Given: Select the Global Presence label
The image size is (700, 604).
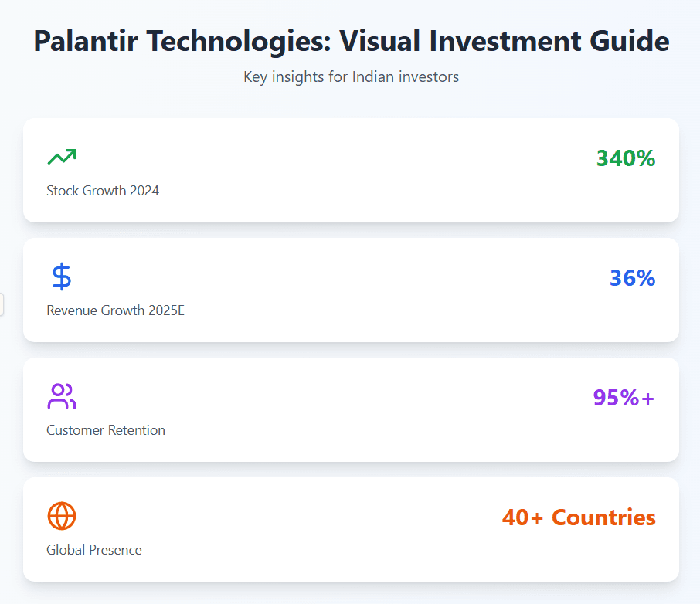Looking at the screenshot, I should tap(94, 550).
